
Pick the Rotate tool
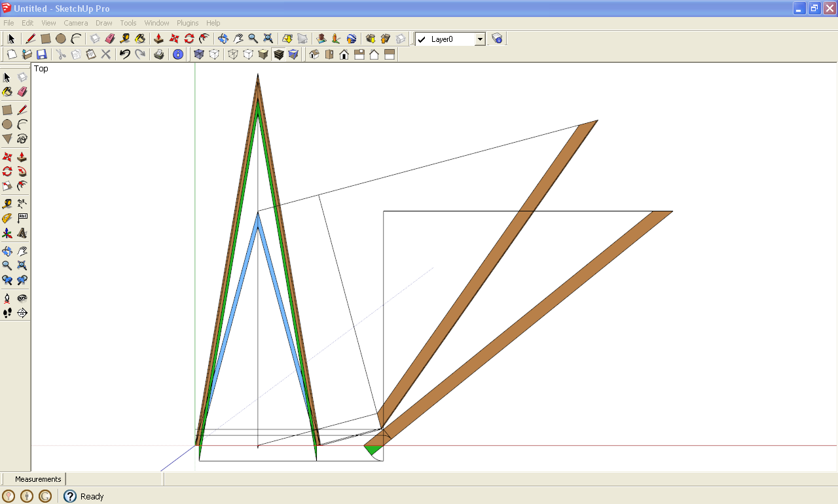click(7, 171)
